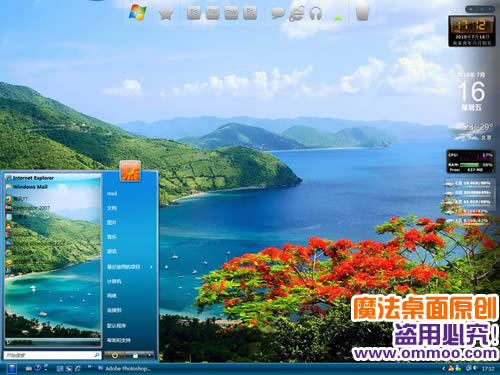Open the star favorites icon in dock
Image resolution: width=500 pixels, height=375 pixels.
point(166,14)
